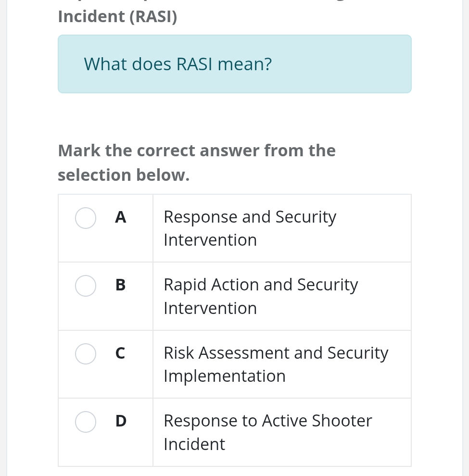Click the letter label C in the answer table
This screenshot has width=469, height=476.
coord(119,353)
